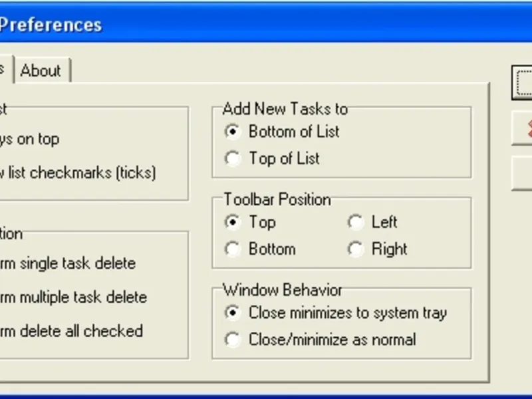Click the Window Behavior group label
532x399 pixels.
pos(283,290)
